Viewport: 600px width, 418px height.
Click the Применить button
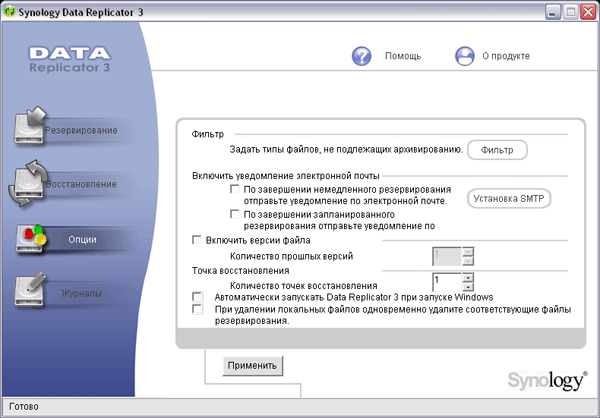click(x=253, y=366)
